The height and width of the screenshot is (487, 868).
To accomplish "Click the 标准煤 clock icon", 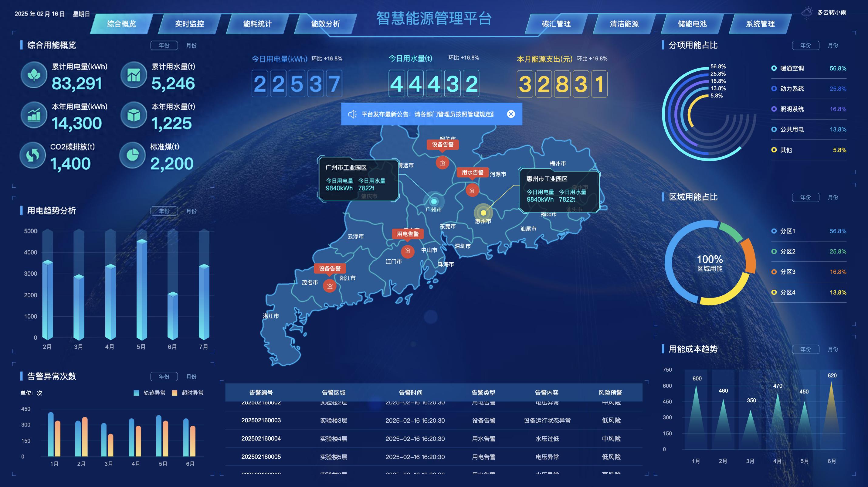I will (x=133, y=155).
